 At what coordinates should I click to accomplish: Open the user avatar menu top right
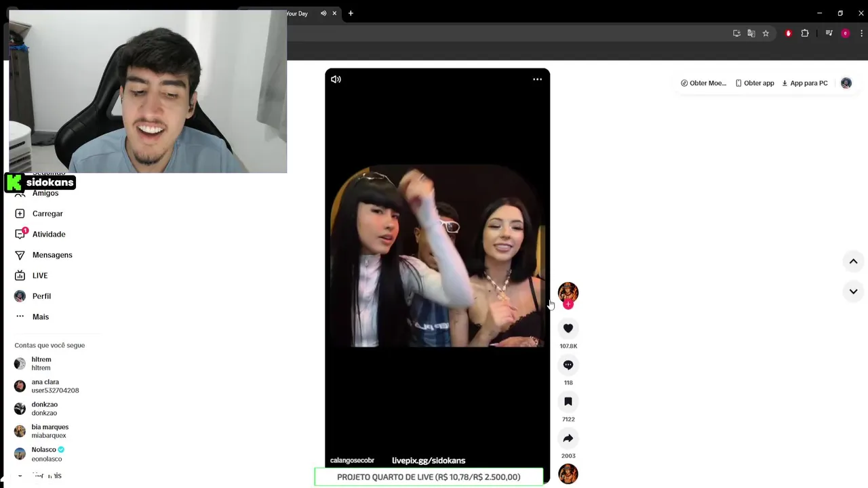(x=846, y=83)
